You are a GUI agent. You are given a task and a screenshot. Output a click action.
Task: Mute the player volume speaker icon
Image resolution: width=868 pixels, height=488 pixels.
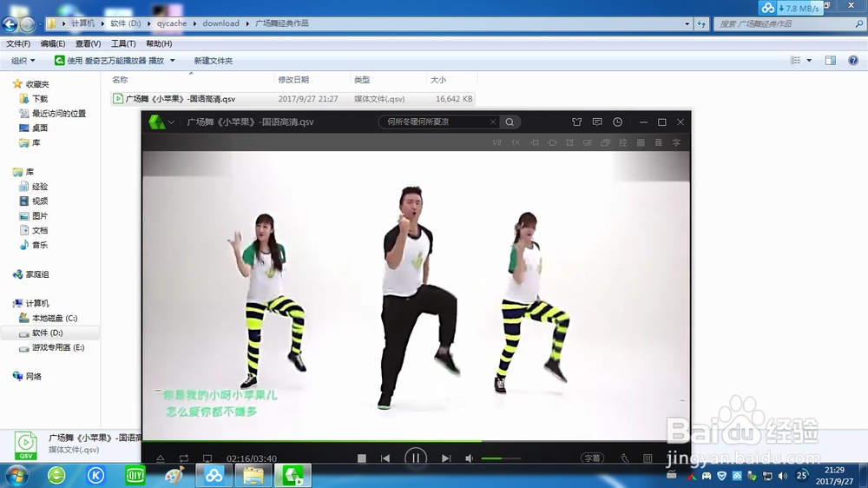[470, 458]
